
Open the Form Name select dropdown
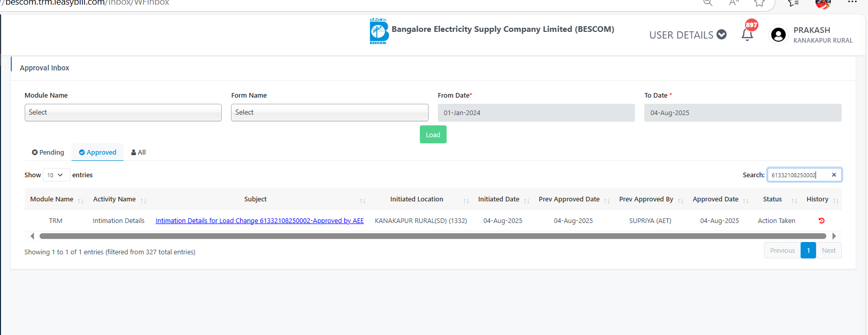click(329, 113)
